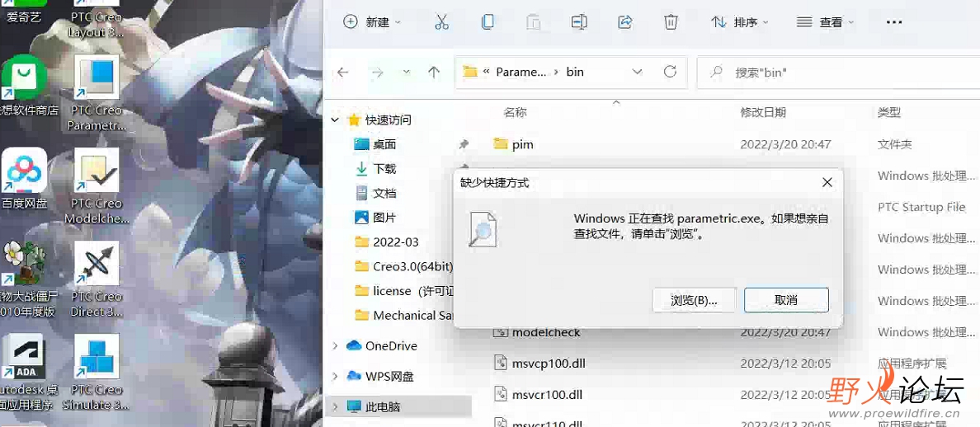Click the PTC Creo Simulate desktop shortcut

97,372
